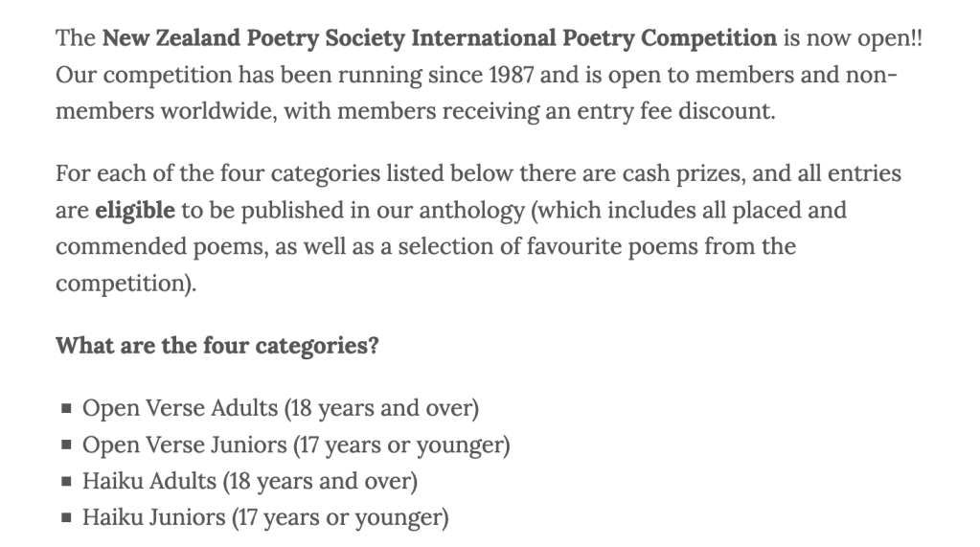Click the square bullet beside Haiku Adults
Screen dimensions: 980x547
65,482
